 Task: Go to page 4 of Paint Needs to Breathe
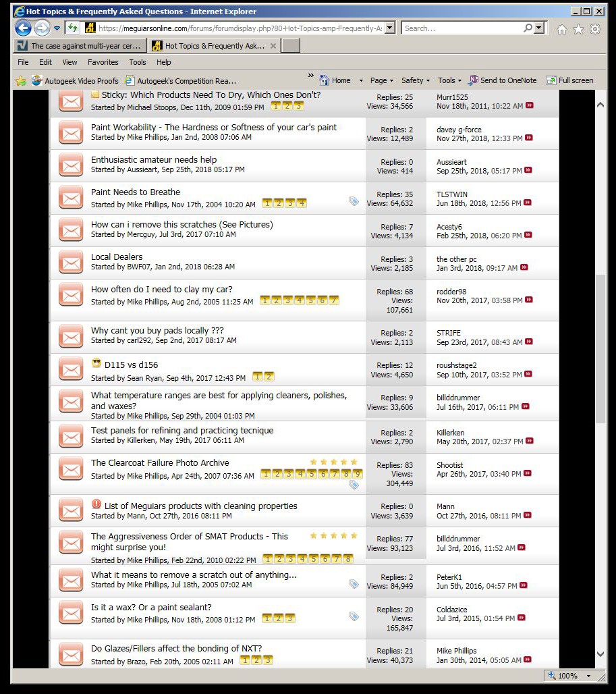(302, 203)
